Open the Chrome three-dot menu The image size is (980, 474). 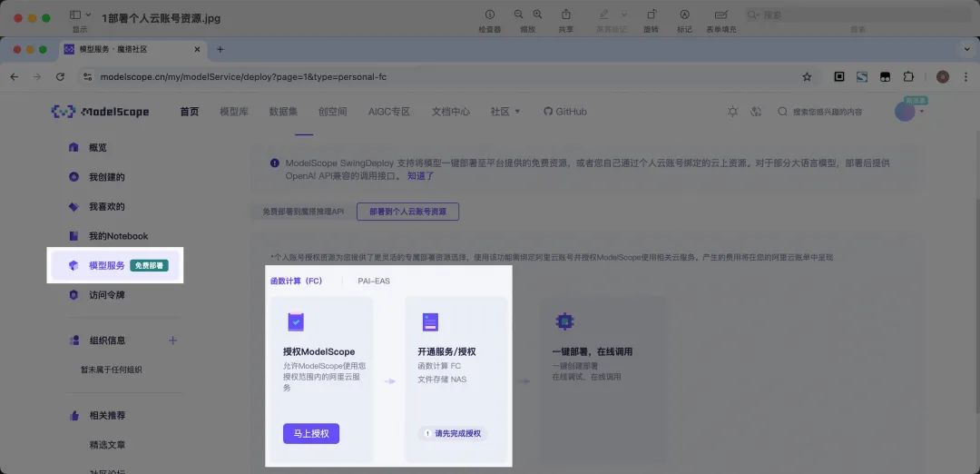(966, 77)
